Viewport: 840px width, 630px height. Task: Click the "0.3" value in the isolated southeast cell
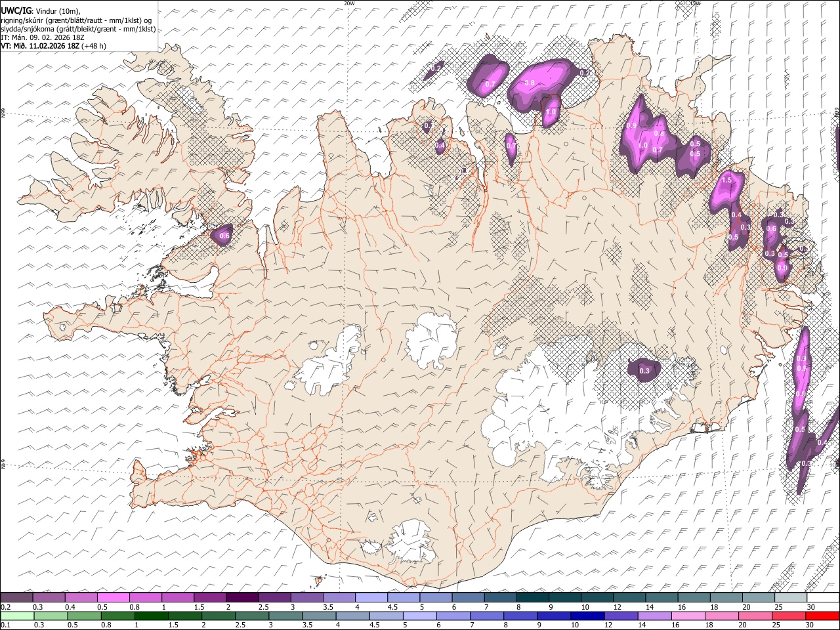pyautogui.click(x=644, y=371)
